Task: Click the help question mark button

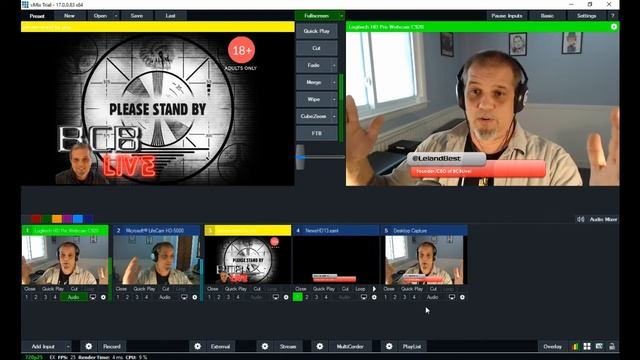Action: (612, 16)
